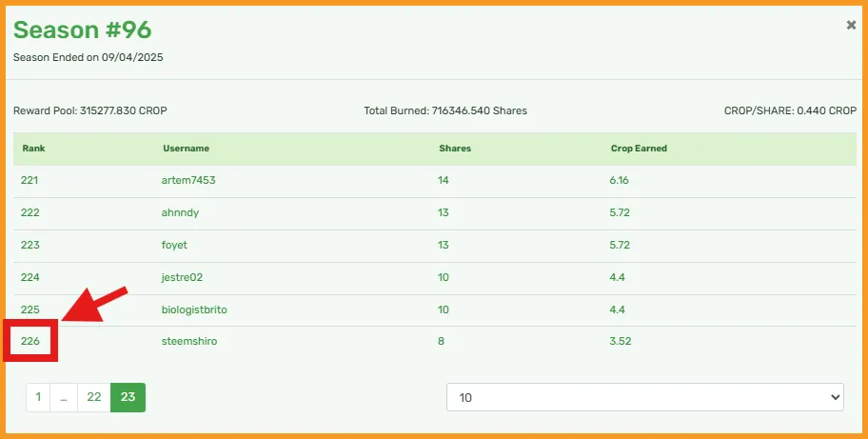
Task: Open username steemshiro
Action: point(189,341)
